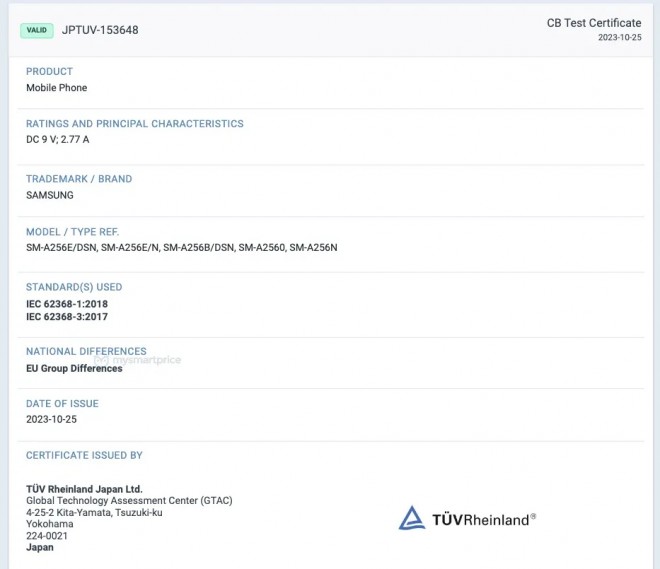Click the TÜVRheinland wordmark beside the logo
Viewport: 660px width, 569px height.
(x=483, y=519)
